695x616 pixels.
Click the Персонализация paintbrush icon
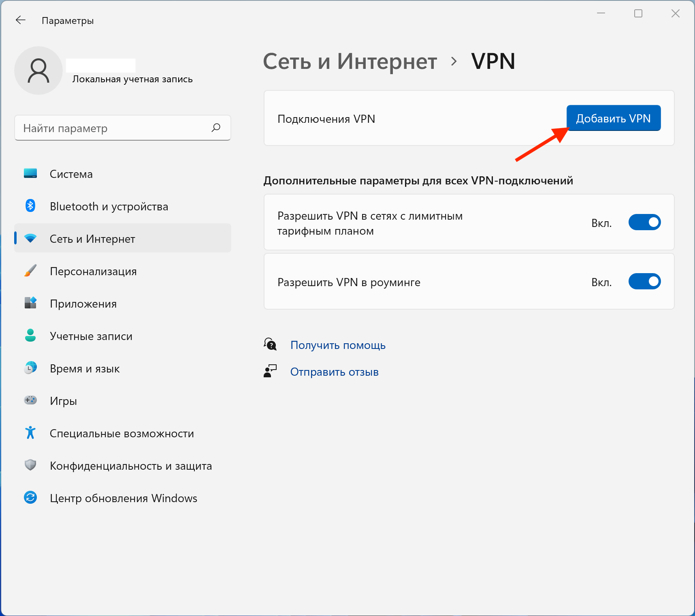[x=30, y=271]
